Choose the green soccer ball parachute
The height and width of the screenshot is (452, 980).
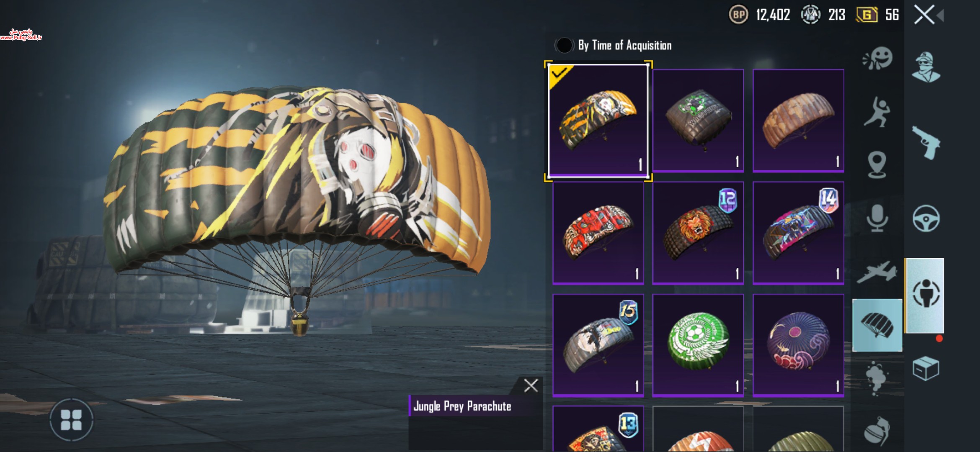698,345
